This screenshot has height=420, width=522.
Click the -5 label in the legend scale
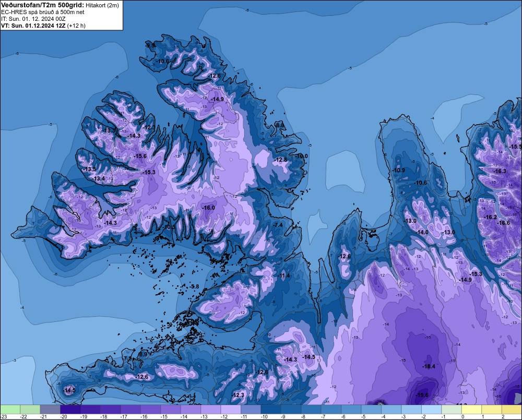363,417
